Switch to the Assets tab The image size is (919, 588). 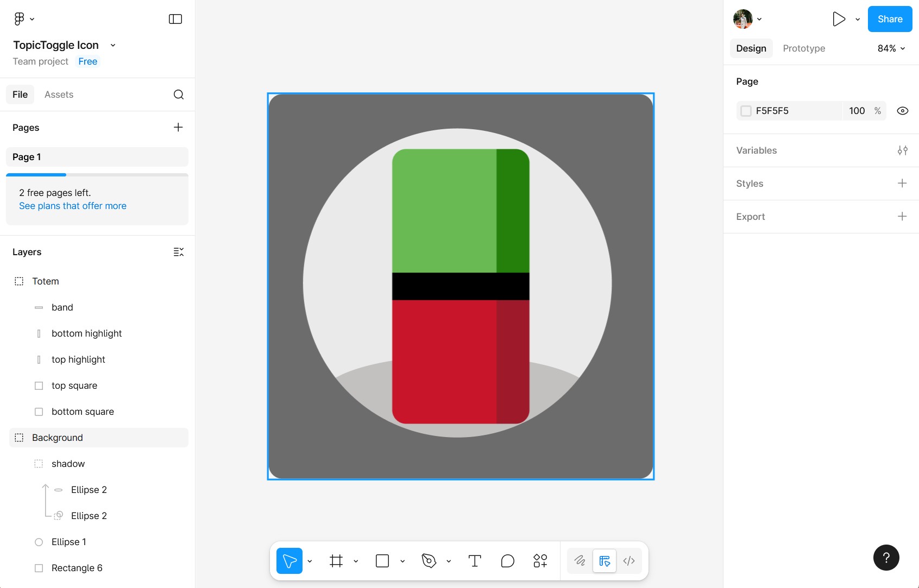tap(59, 94)
